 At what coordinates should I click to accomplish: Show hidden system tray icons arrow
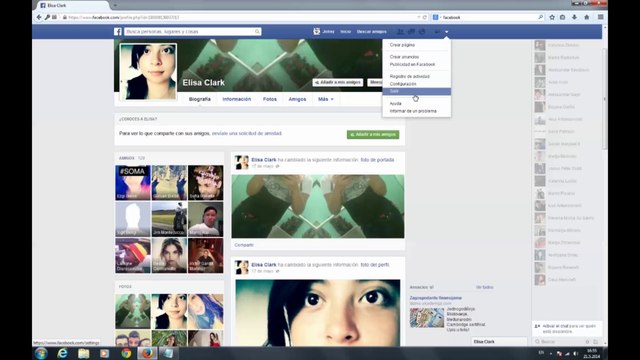coord(551,353)
